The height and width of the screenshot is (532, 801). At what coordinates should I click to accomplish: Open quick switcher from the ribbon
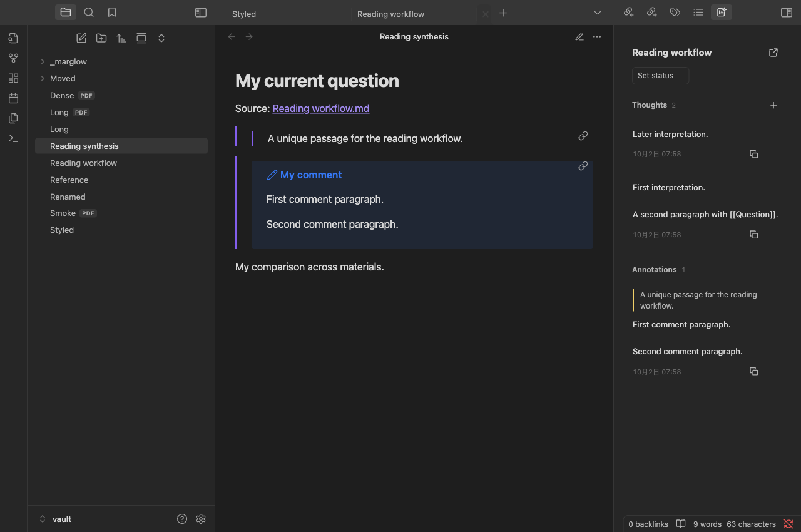point(13,38)
